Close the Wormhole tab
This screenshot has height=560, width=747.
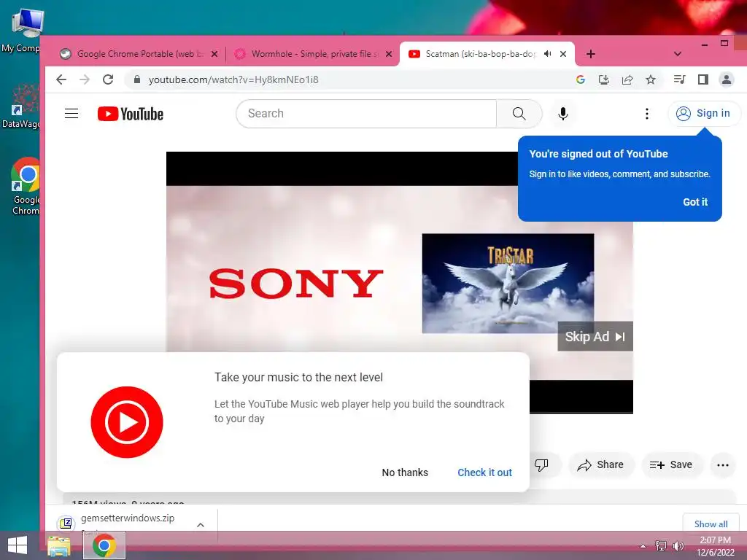click(389, 54)
